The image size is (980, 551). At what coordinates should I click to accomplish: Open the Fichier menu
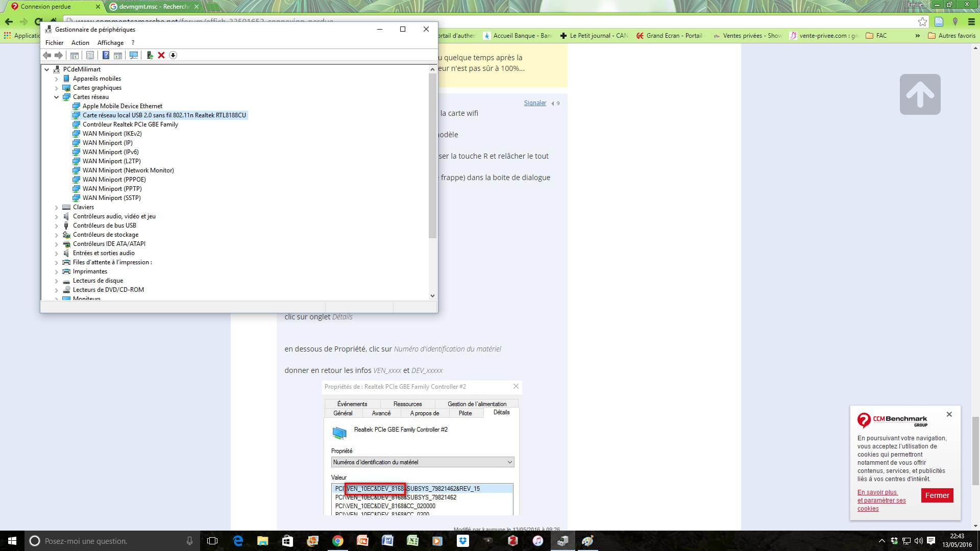tap(54, 43)
